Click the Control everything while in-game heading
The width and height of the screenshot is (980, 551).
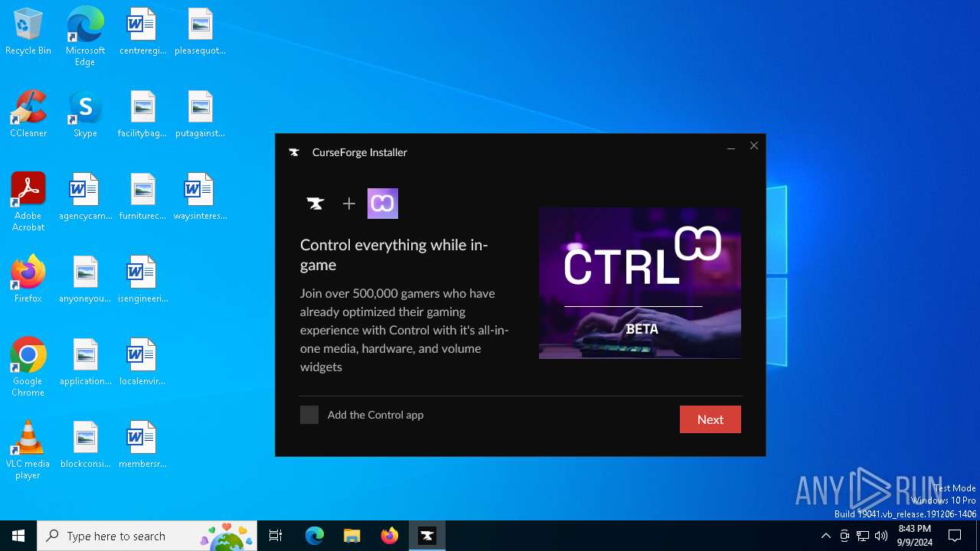[x=394, y=255]
